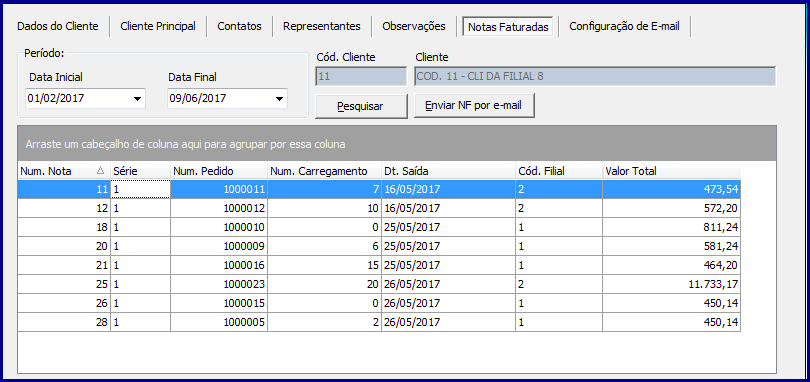Image resolution: width=810 pixels, height=382 pixels.
Task: Click order number cell 1000009
Action: click(219, 247)
